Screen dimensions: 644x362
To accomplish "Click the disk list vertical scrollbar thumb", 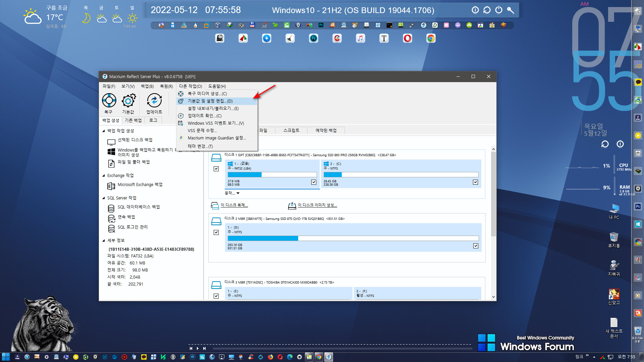I will pyautogui.click(x=493, y=194).
